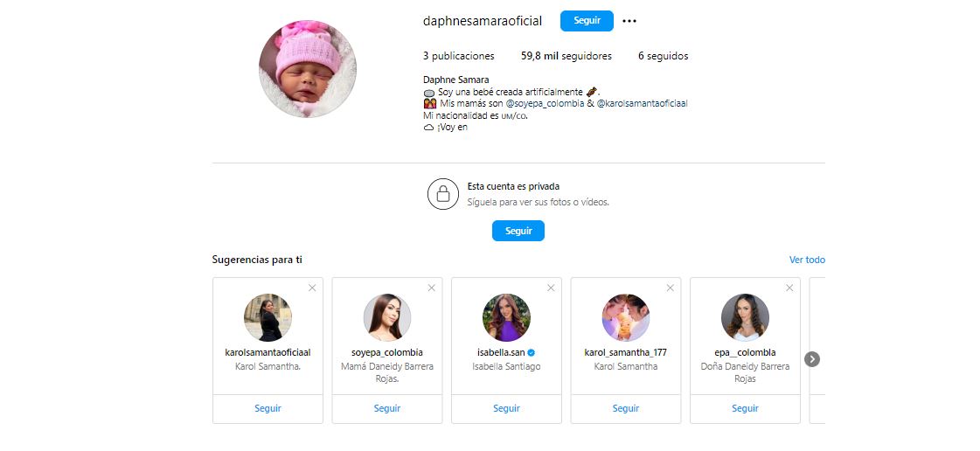View the 6 seguidos list

664,56
